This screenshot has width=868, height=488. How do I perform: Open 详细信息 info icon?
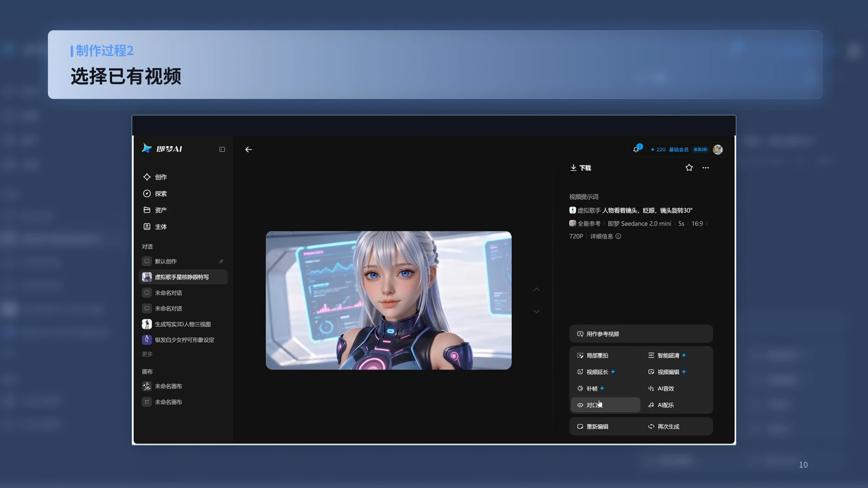point(618,236)
